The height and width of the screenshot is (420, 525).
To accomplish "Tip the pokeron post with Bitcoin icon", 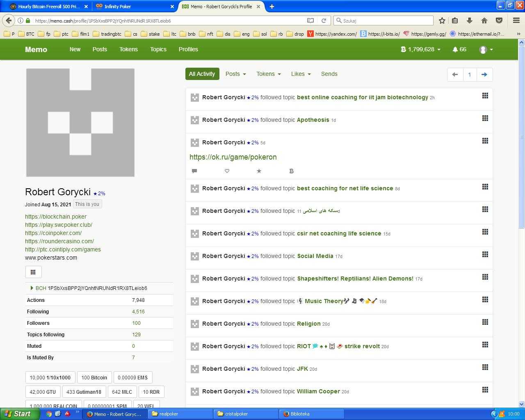I will coord(291,171).
